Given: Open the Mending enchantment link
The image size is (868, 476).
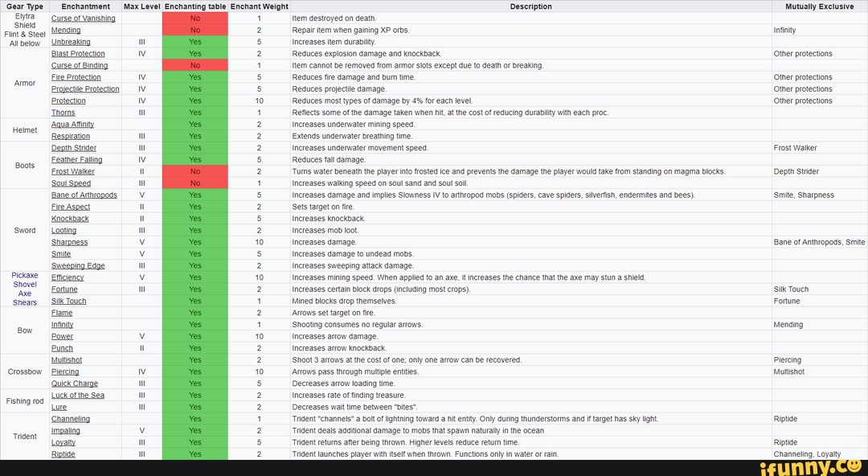Looking at the screenshot, I should 65,30.
